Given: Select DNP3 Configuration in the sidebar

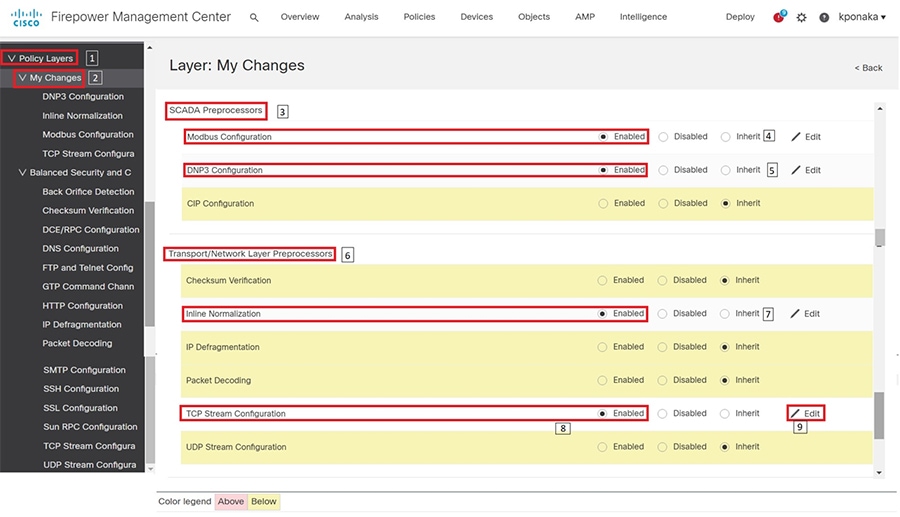Looking at the screenshot, I should pyautogui.click(x=83, y=96).
